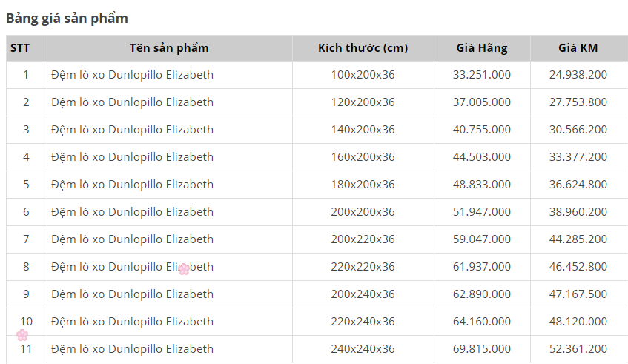Select the "Giá KM" column header

(578, 48)
